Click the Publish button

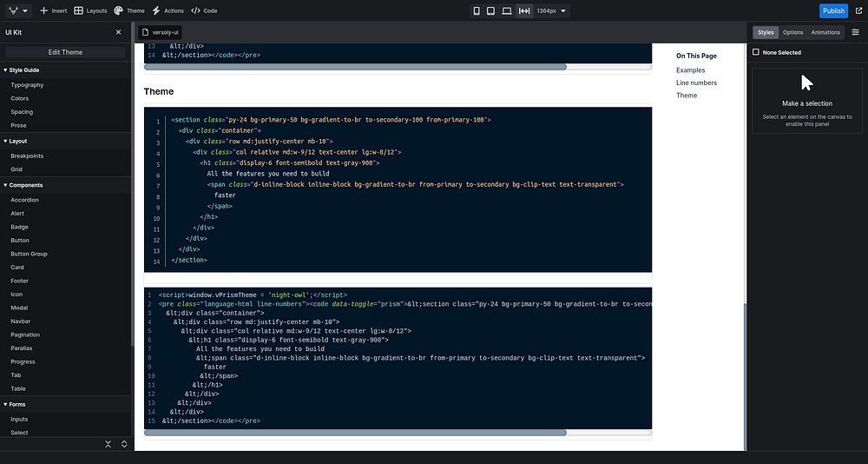(x=833, y=10)
